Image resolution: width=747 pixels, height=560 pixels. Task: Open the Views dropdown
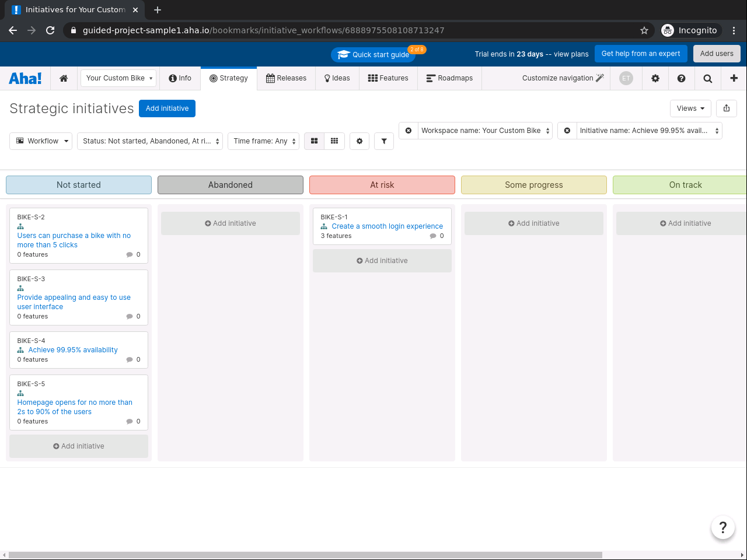click(x=691, y=108)
